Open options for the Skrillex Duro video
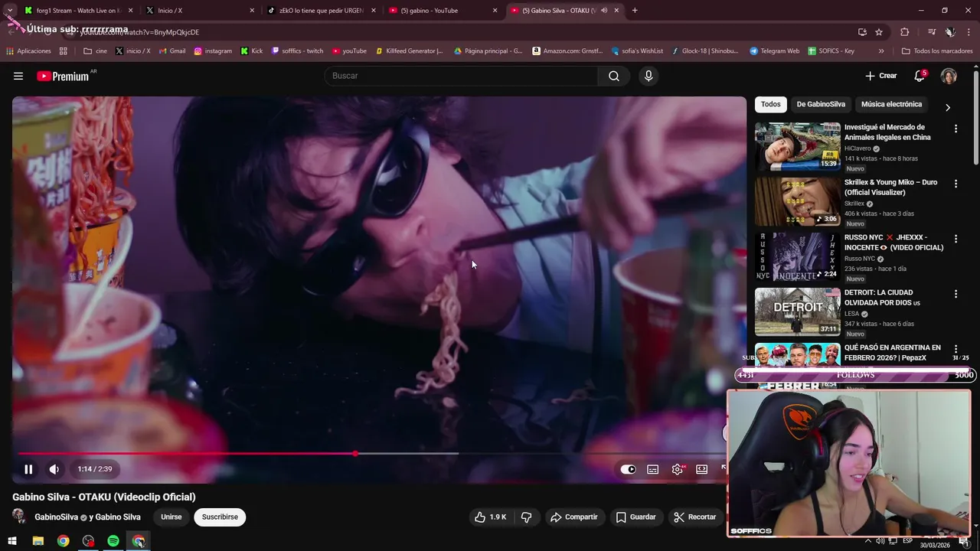The width and height of the screenshot is (980, 551). click(955, 184)
